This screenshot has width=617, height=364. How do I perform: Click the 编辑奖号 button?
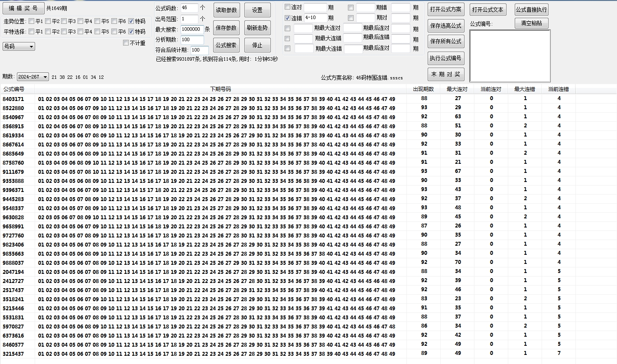23,8
